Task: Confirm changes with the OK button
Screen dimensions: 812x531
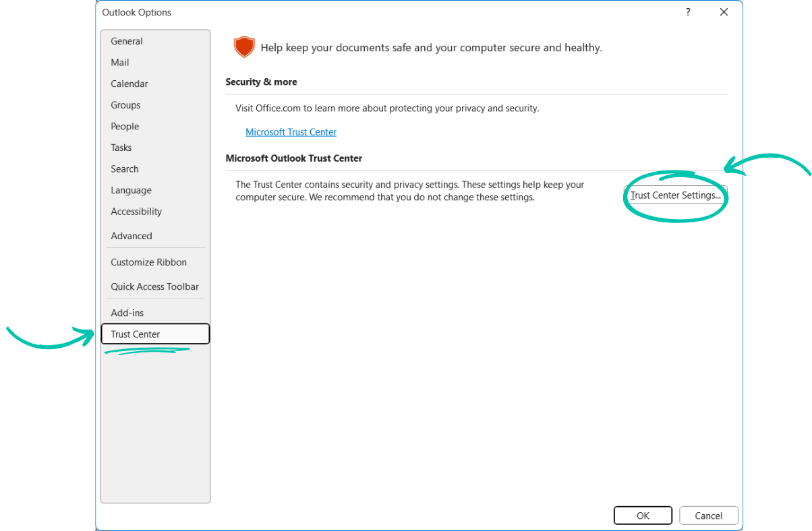Action: pos(643,515)
